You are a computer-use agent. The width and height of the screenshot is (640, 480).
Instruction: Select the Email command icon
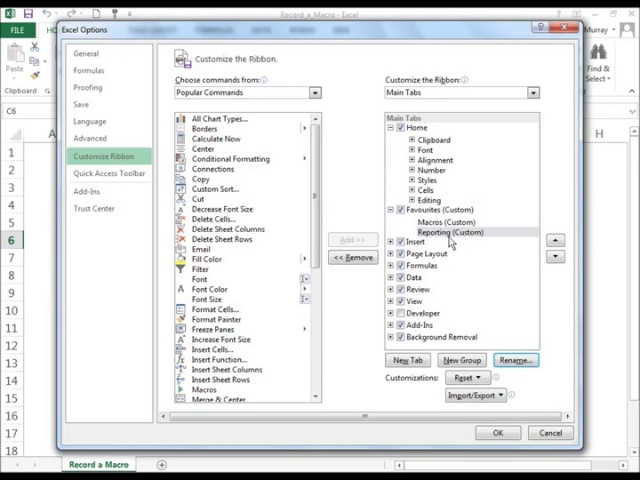click(180, 249)
